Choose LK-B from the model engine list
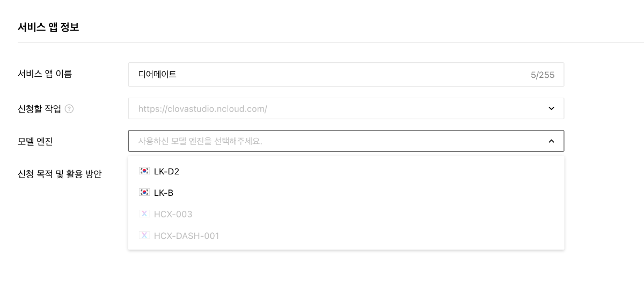 pos(346,193)
